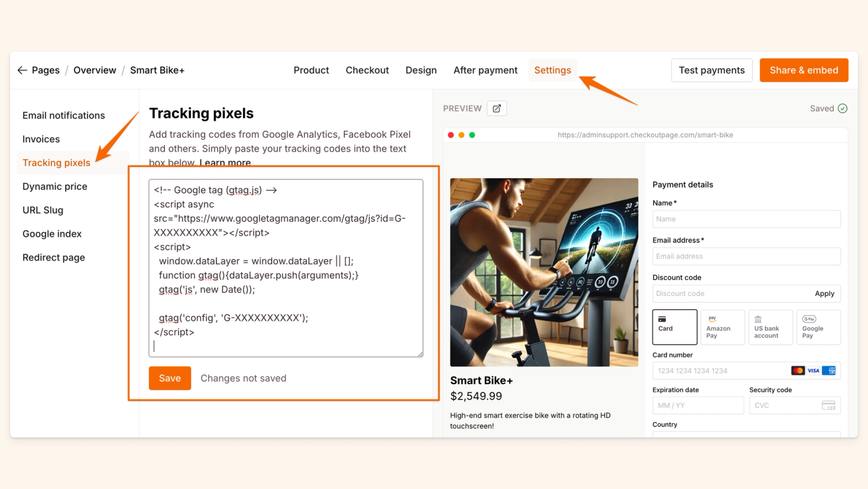Open Invoices settings
868x489 pixels.
(41, 139)
